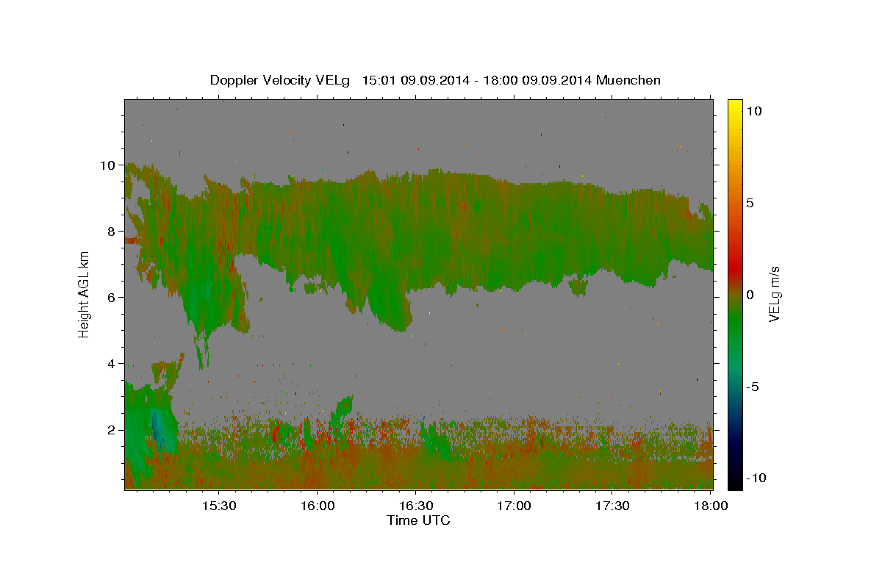
Task: Click the height axis label 6
Action: pyautogui.click(x=113, y=298)
